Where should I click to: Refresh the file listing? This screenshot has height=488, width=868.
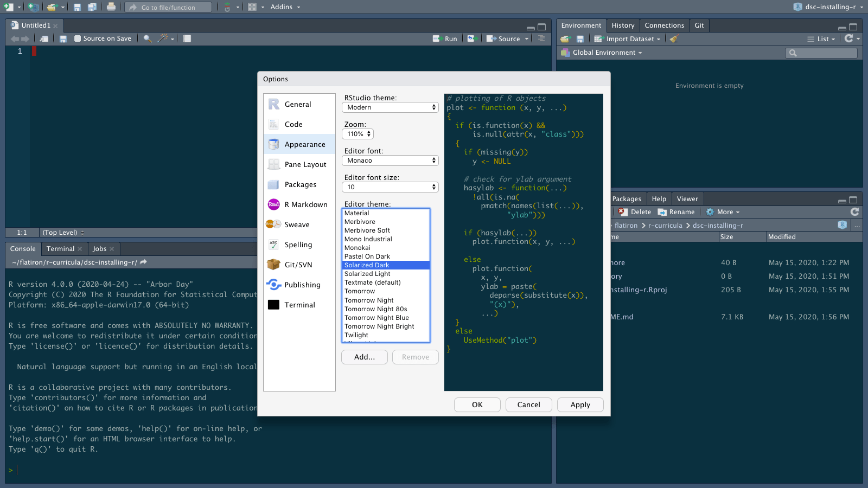(856, 211)
